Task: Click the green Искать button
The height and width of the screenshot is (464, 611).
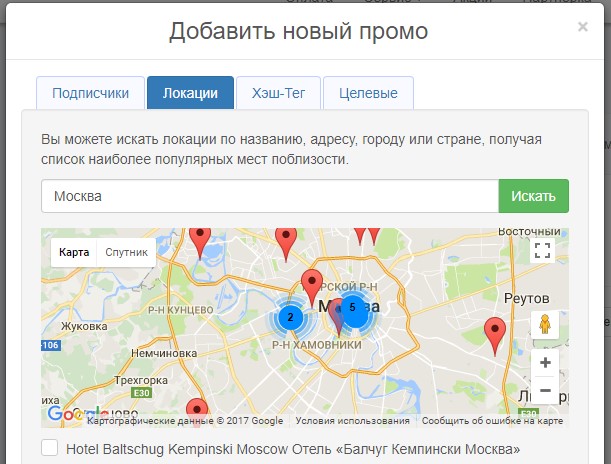Action: tap(533, 196)
